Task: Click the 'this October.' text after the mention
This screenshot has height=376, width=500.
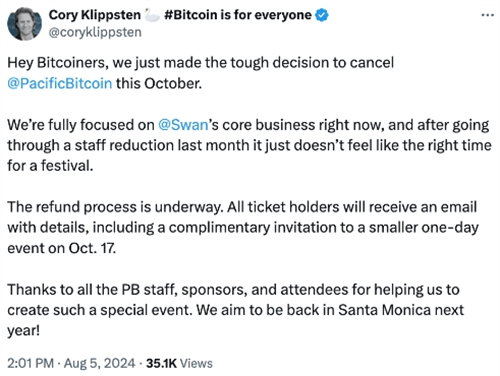Action: (x=159, y=83)
